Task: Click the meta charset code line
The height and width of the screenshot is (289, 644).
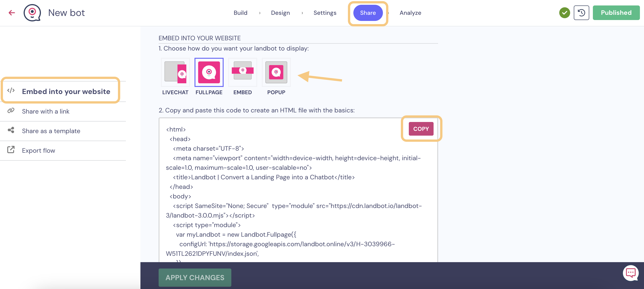Action: click(x=208, y=149)
